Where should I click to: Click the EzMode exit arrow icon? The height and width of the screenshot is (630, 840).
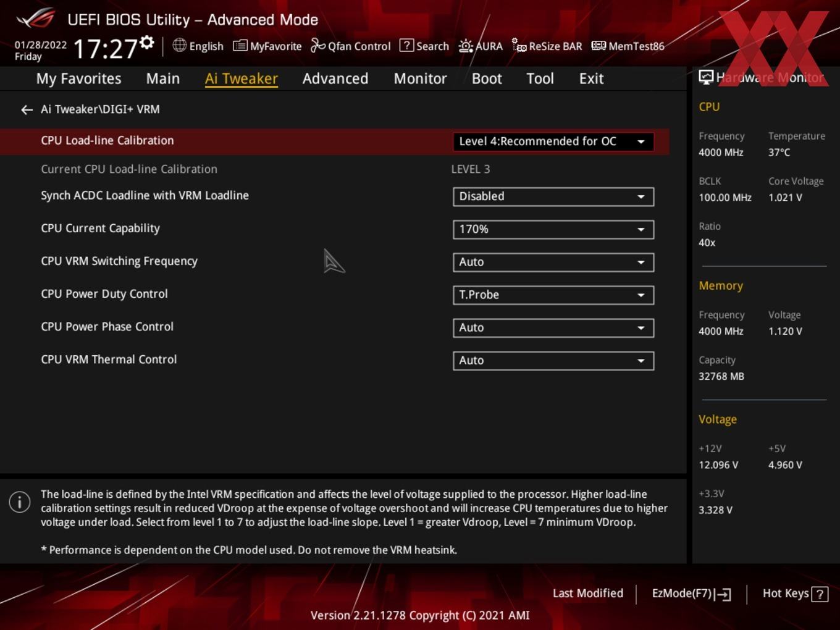723,594
